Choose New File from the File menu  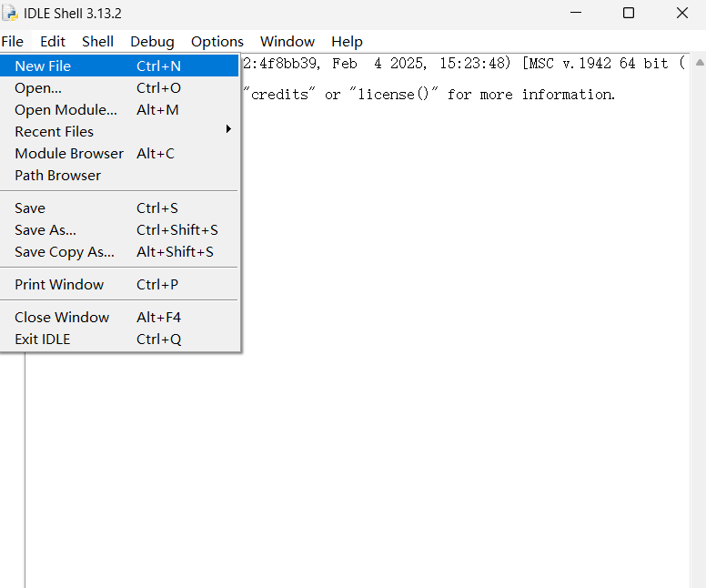click(x=119, y=66)
